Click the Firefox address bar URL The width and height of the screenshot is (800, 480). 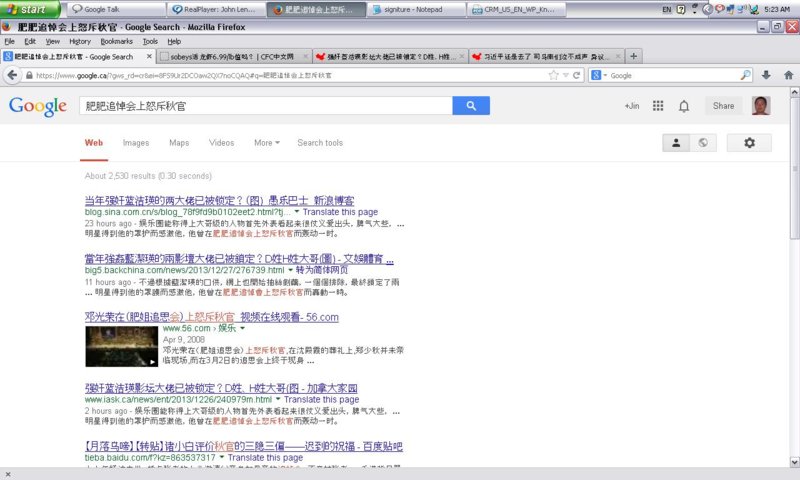pos(286,75)
